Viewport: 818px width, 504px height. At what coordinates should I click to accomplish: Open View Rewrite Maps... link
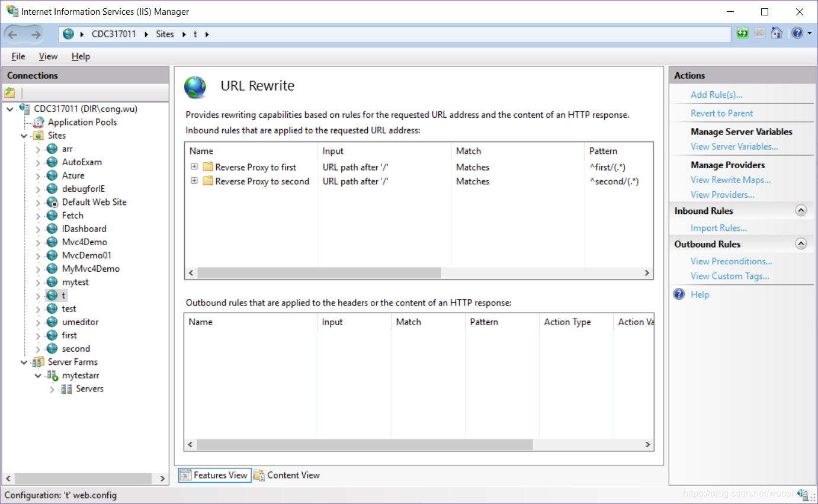(x=730, y=179)
